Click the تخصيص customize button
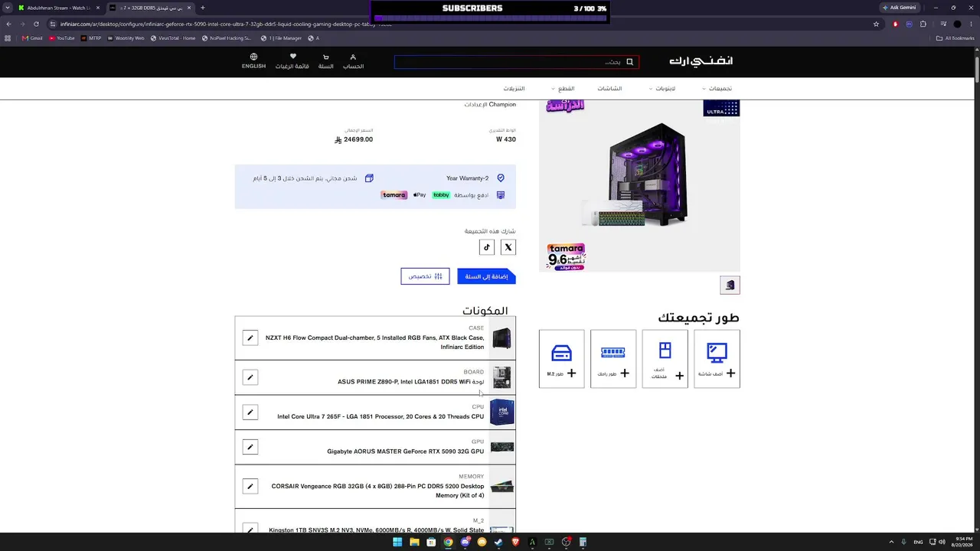The height and width of the screenshot is (551, 980). click(425, 276)
